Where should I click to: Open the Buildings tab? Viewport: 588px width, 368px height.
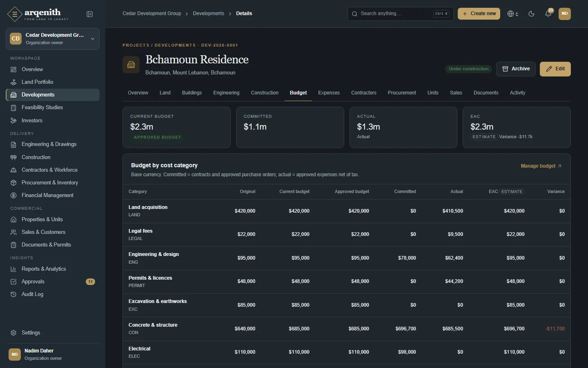pyautogui.click(x=192, y=93)
